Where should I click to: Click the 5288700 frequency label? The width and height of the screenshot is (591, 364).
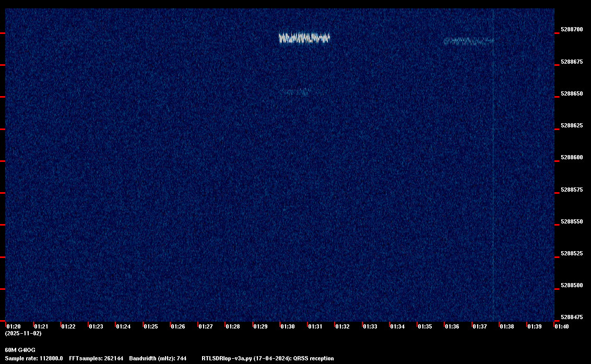572,29
